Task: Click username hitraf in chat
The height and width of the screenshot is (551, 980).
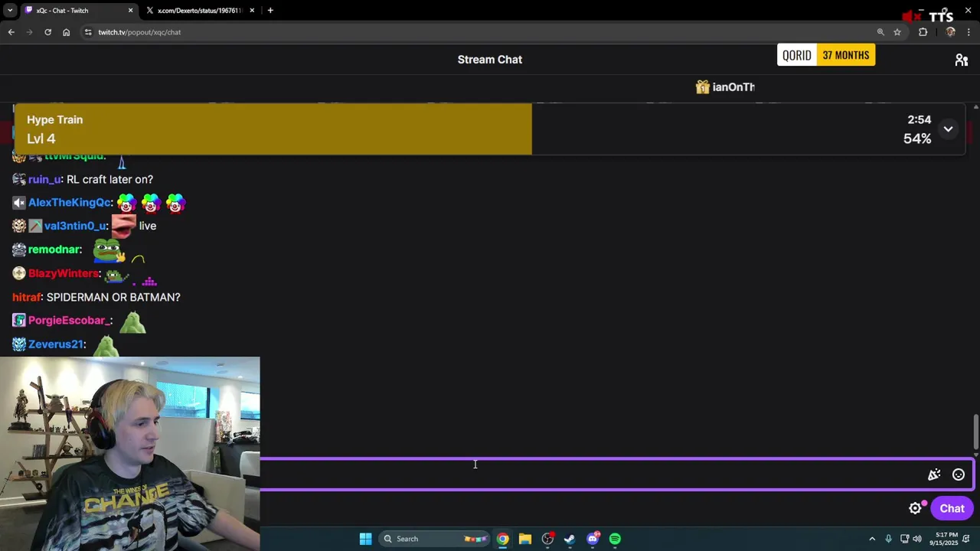Action: coord(26,297)
